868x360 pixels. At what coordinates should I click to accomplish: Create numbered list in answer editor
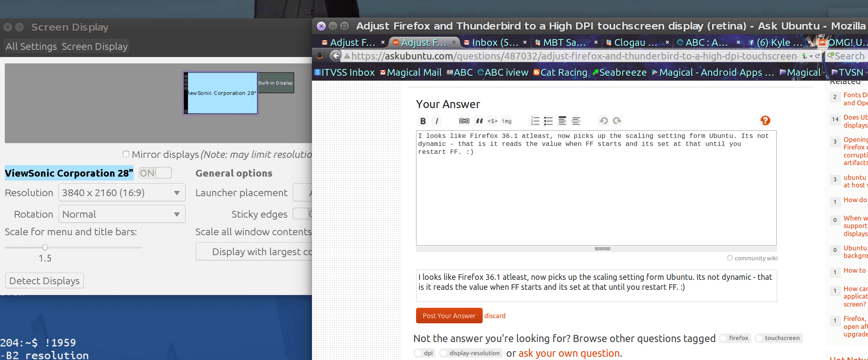pos(535,121)
